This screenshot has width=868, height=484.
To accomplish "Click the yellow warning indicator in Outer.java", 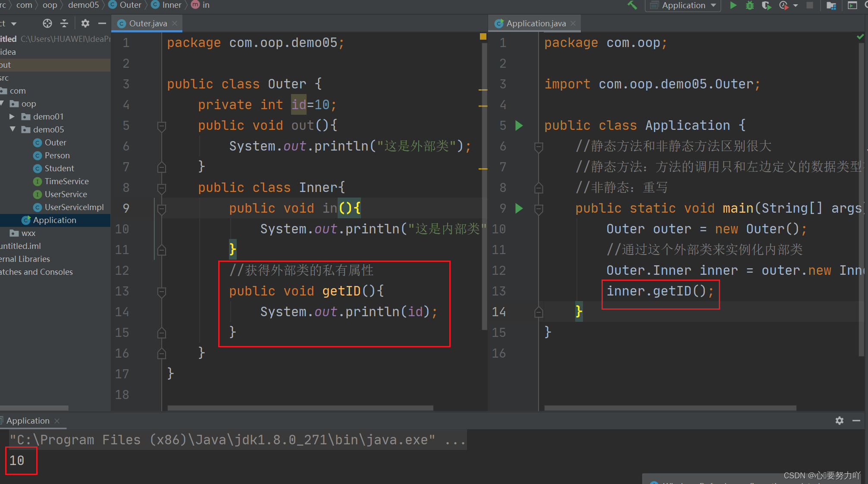I will click(x=483, y=37).
